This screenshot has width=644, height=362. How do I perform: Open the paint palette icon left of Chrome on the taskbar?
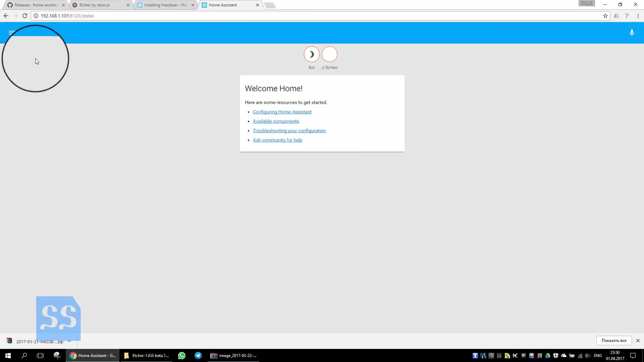coord(57,356)
